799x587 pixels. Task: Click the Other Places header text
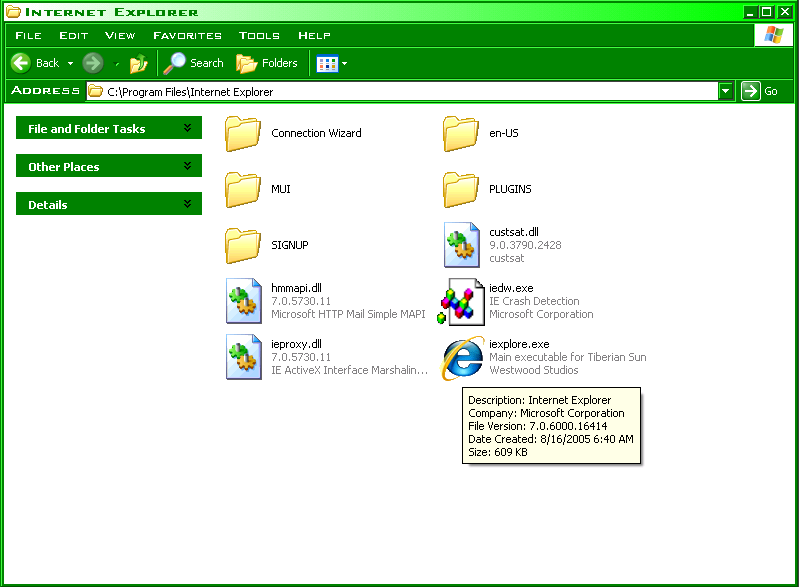[64, 167]
